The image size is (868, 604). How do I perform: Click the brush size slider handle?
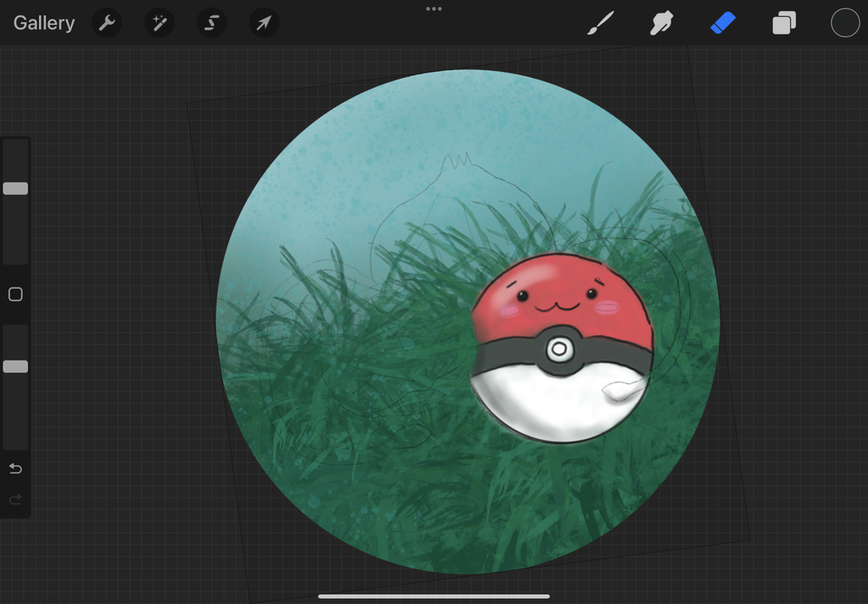(x=15, y=188)
